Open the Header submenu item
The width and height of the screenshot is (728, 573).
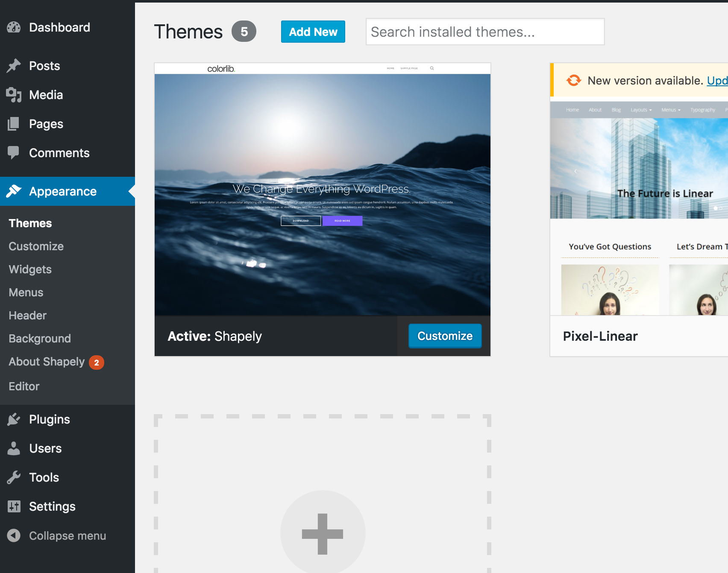click(x=28, y=316)
